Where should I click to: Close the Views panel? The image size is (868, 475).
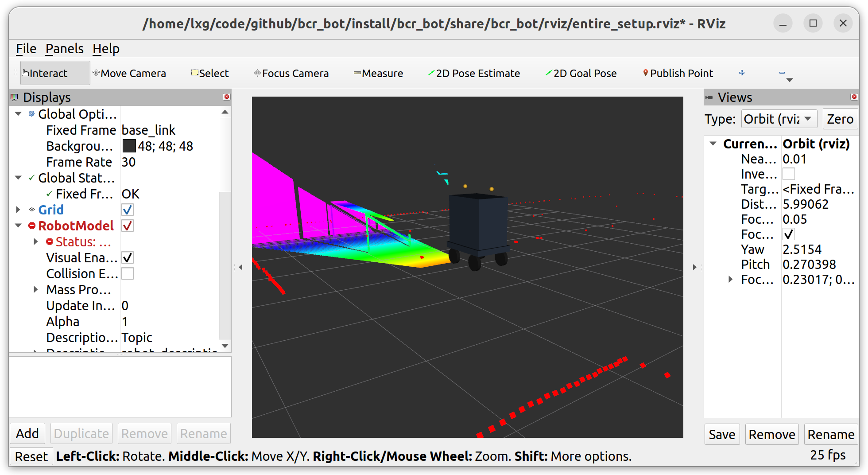[x=854, y=97]
